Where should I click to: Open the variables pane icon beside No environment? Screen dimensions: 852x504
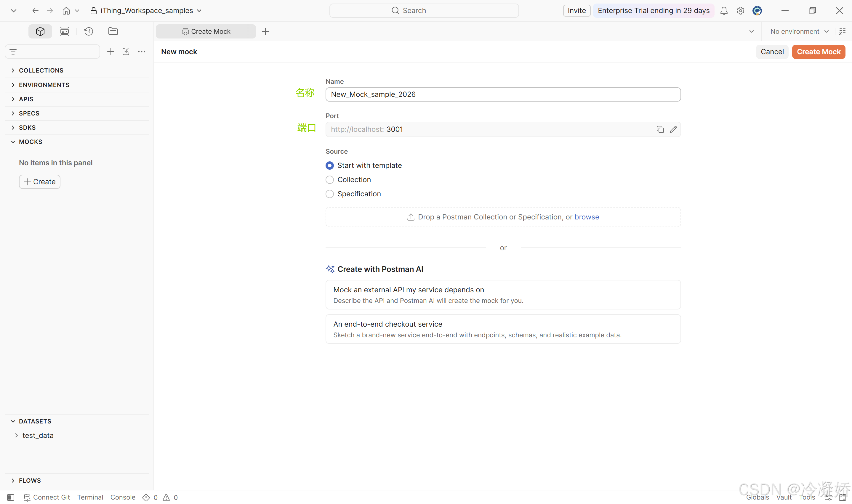(x=843, y=31)
